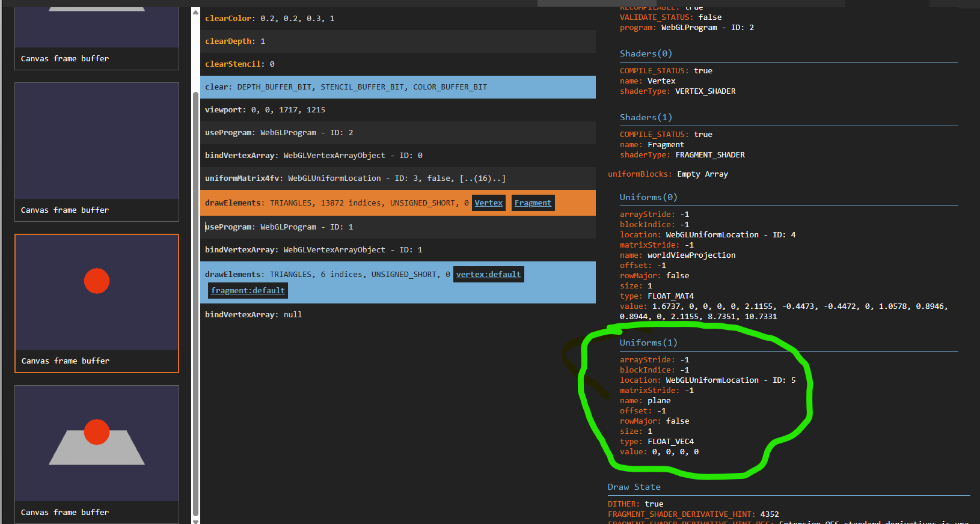Click the location WebGLUniformLocation ID: 5 entry
Image resolution: width=980 pixels, height=524 pixels.
click(708, 380)
